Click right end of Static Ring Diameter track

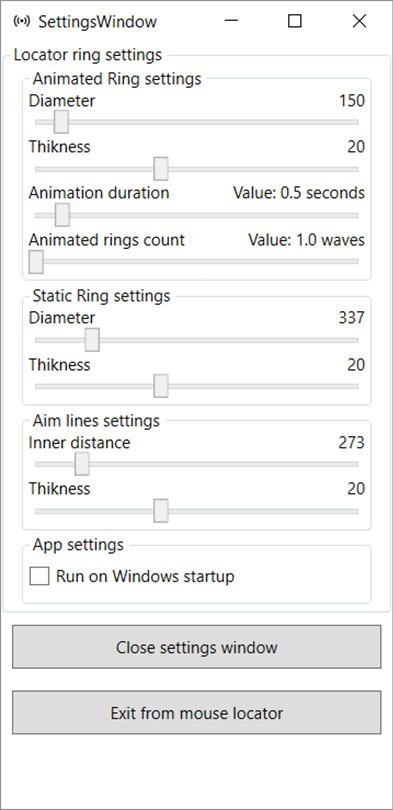click(x=355, y=340)
